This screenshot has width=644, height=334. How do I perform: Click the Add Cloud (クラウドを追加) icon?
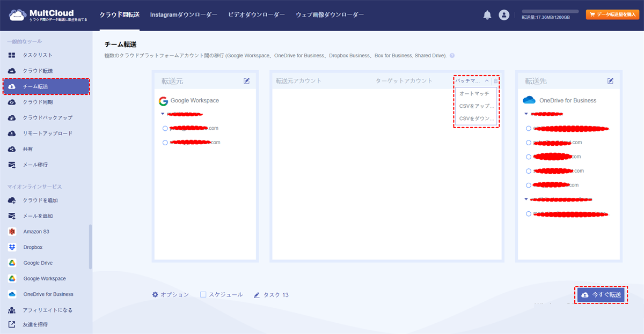coord(12,201)
